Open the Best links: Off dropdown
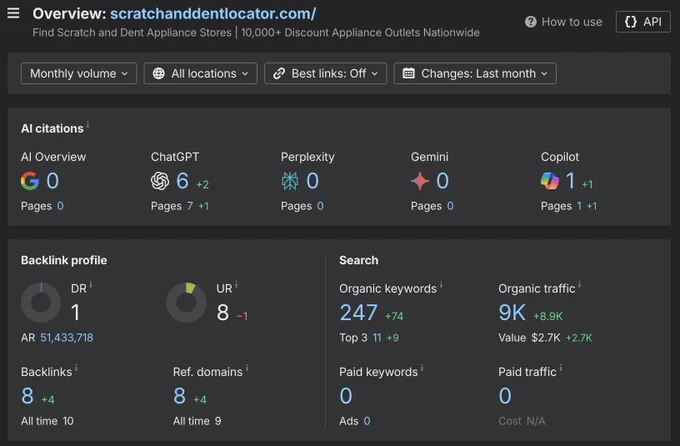Screen dimensions: 680x446 [x=325, y=73]
